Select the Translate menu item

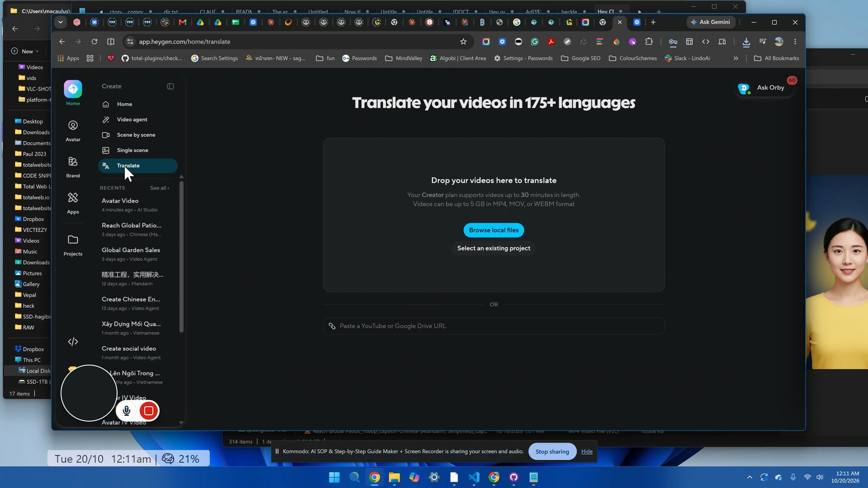tap(138, 166)
